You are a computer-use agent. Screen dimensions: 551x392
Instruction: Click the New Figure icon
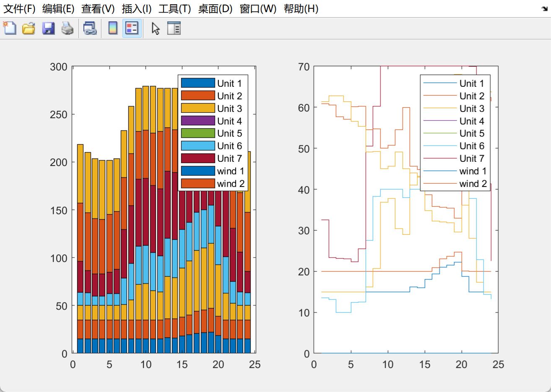click(10, 29)
